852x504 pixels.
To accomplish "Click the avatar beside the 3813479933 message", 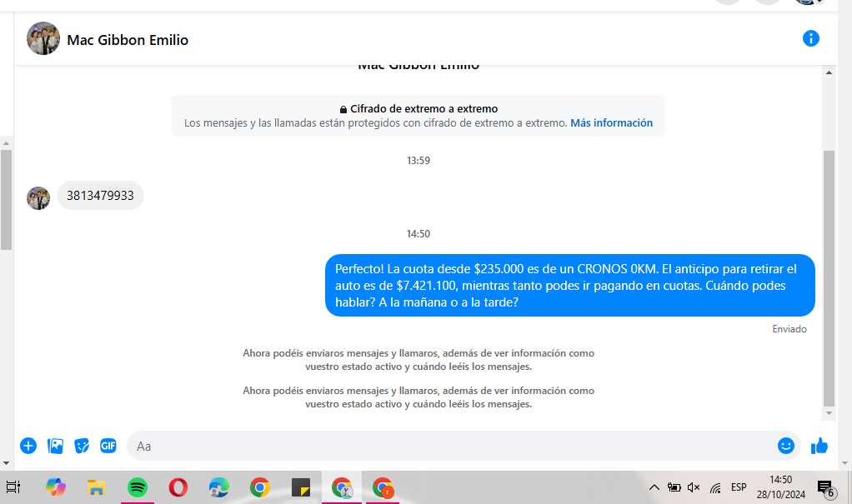I will pyautogui.click(x=38, y=198).
